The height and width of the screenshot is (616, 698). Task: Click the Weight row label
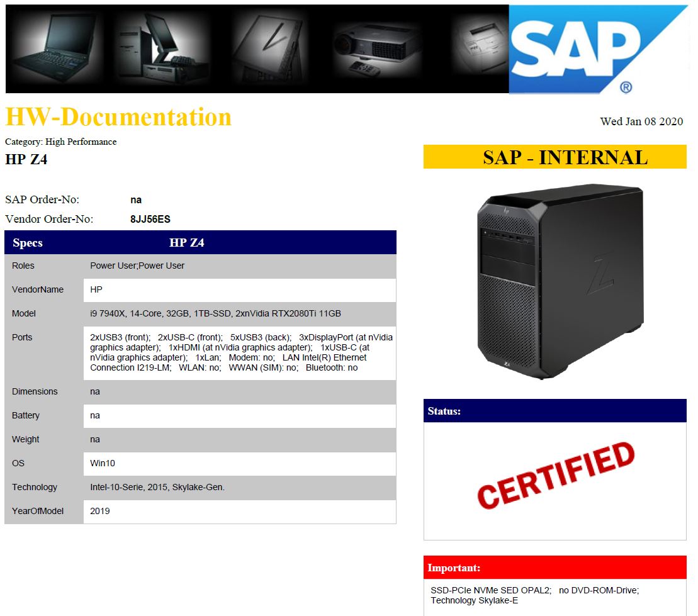pyautogui.click(x=25, y=439)
